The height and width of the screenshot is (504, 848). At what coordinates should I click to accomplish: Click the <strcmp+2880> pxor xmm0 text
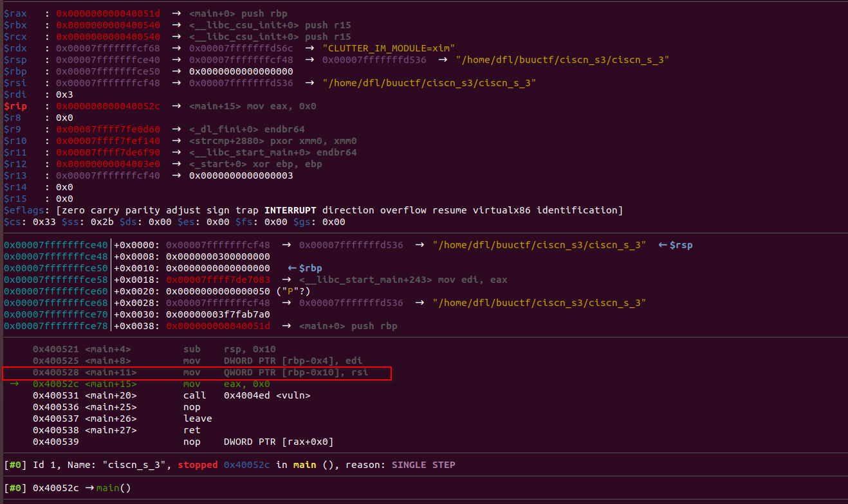click(x=273, y=141)
